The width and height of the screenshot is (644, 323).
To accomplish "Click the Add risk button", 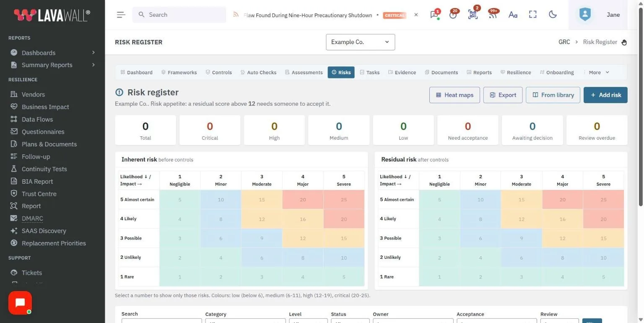I will tap(605, 95).
